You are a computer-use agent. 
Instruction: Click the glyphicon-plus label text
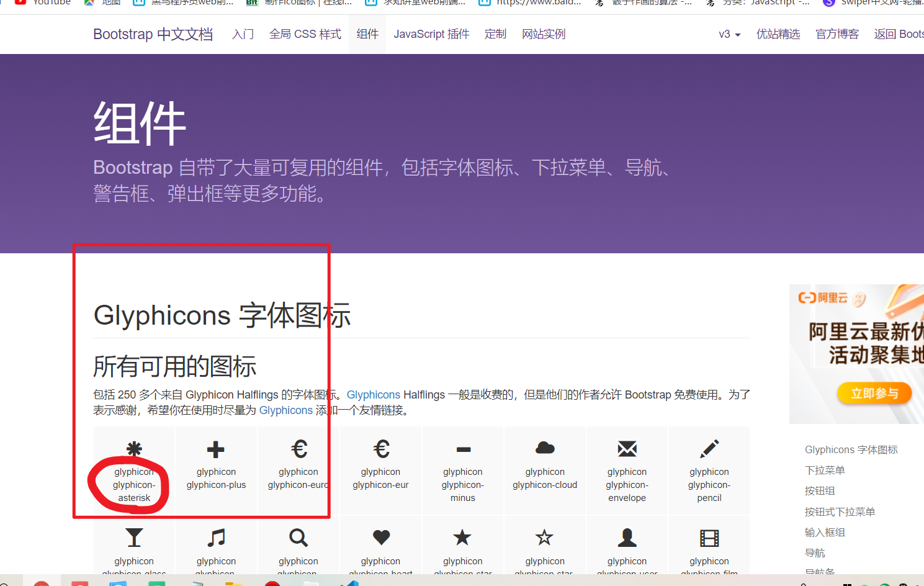coord(216,485)
